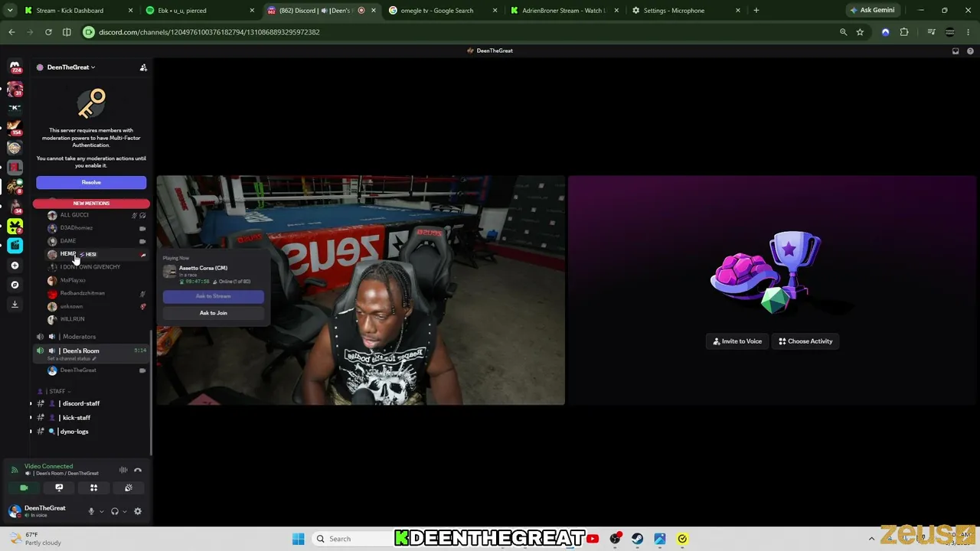Viewport: 980px width, 551px height.
Task: Add a server with the plus icon
Action: pos(15,265)
